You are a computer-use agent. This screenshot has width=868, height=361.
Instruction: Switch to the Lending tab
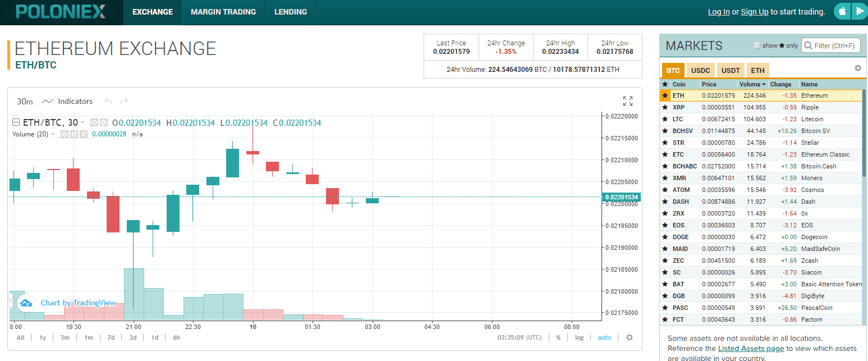[291, 12]
